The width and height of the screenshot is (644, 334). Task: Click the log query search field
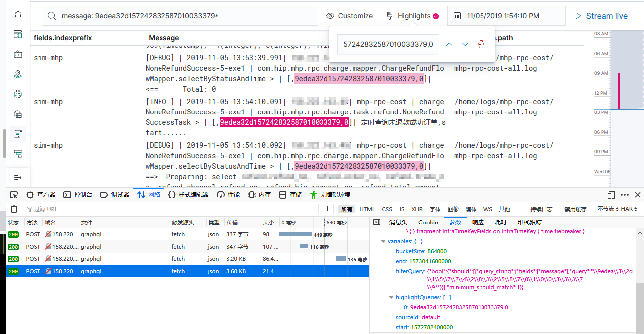(180, 16)
